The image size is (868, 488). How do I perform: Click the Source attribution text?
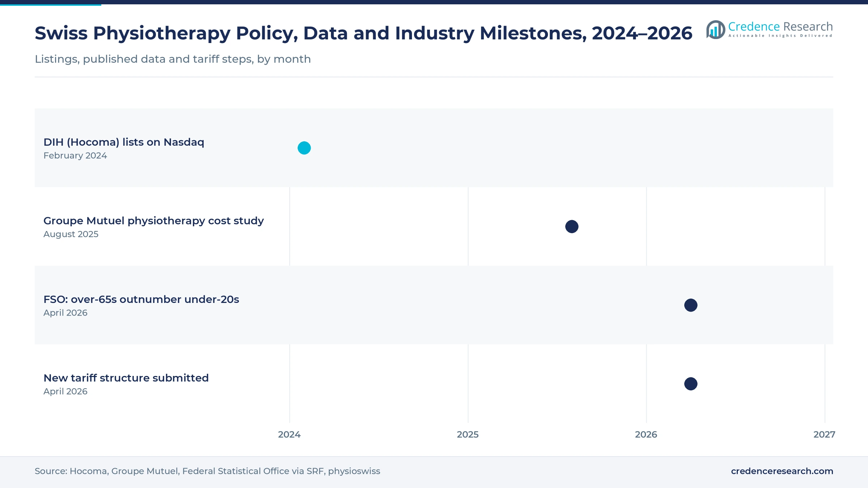click(x=207, y=471)
